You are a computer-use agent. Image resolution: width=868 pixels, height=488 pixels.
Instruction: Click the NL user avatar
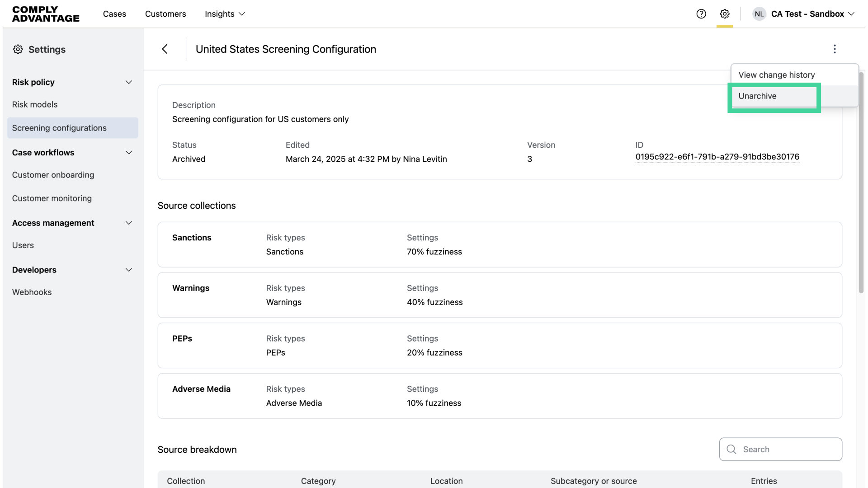click(x=759, y=14)
